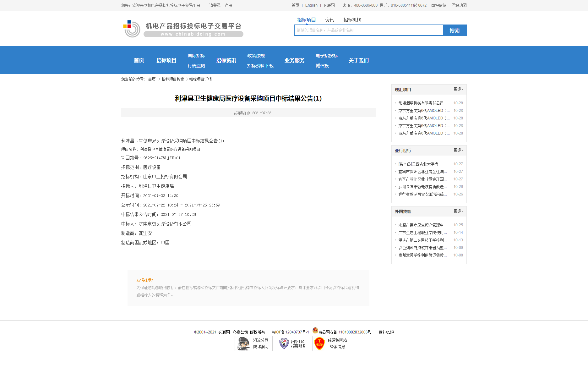
Task: Open the 网站地图 sitemap link
Action: point(459,5)
